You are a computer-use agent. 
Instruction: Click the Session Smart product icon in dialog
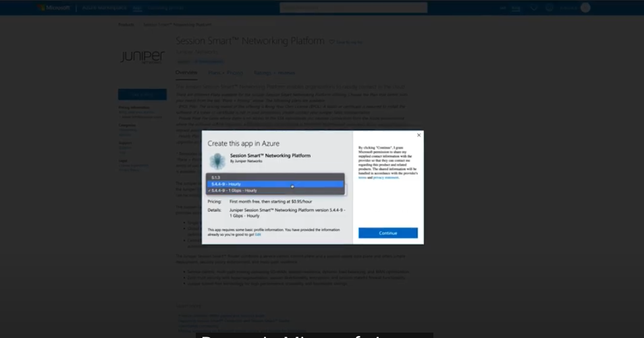217,161
